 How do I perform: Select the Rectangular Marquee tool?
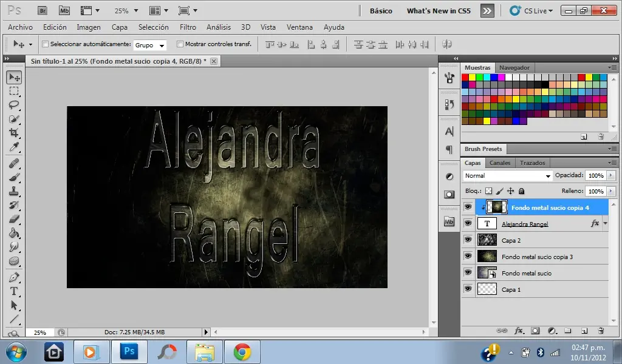click(x=14, y=91)
